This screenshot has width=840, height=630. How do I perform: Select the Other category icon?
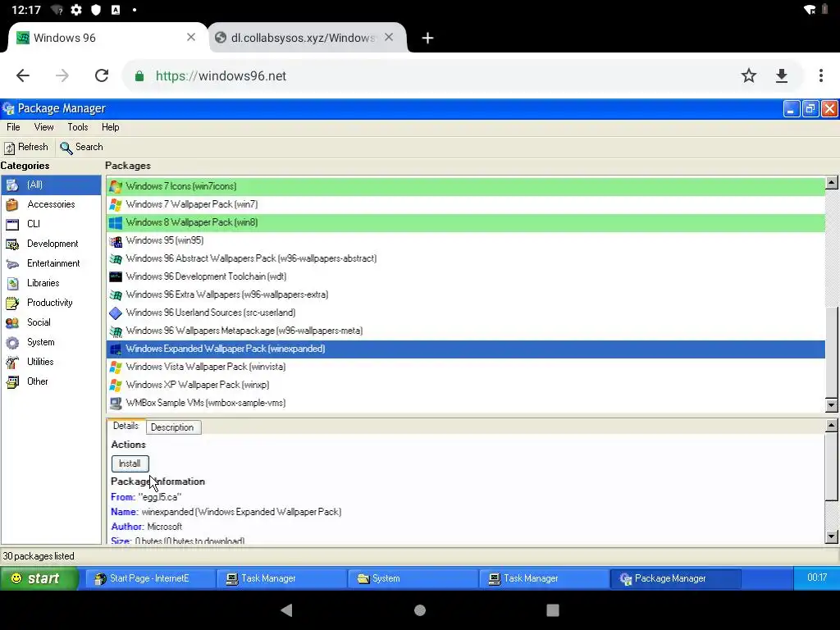pyautogui.click(x=11, y=382)
